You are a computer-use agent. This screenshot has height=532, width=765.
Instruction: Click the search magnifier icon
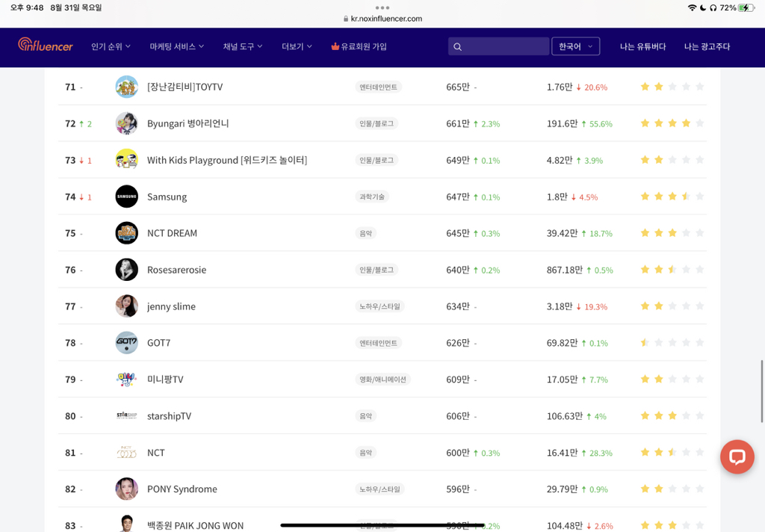pos(457,47)
